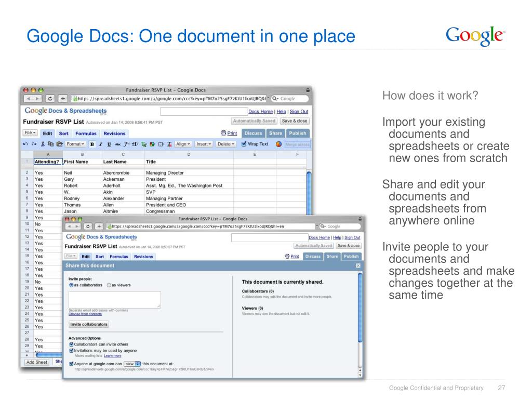The width and height of the screenshot is (532, 399).
Task: Apply strikethrough with the Abc icon
Action: (118, 144)
